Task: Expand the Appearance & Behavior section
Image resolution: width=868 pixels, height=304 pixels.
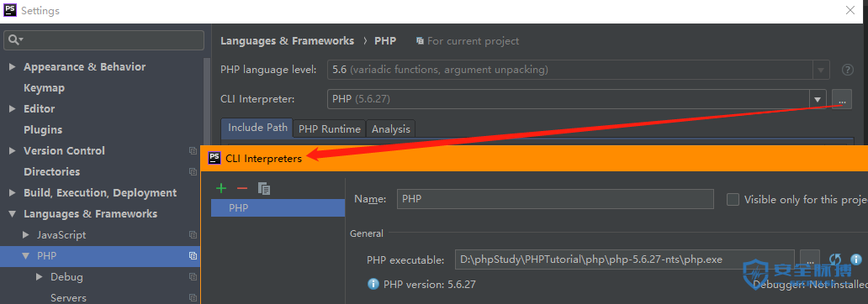Action: 12,67
